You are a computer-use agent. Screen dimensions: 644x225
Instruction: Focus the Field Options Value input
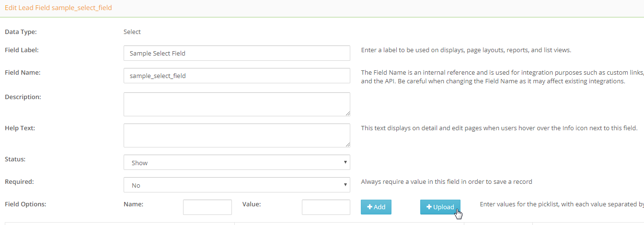click(326, 207)
